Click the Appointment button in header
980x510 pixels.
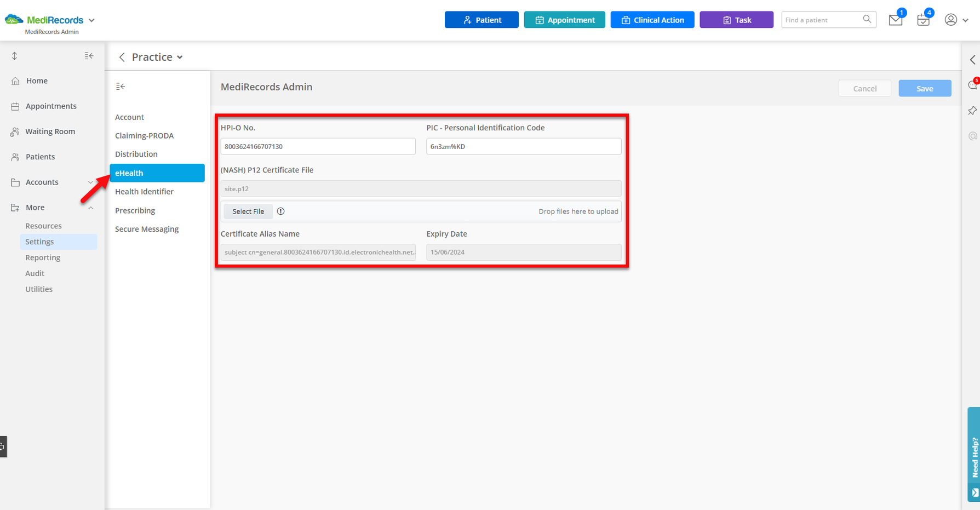point(564,20)
